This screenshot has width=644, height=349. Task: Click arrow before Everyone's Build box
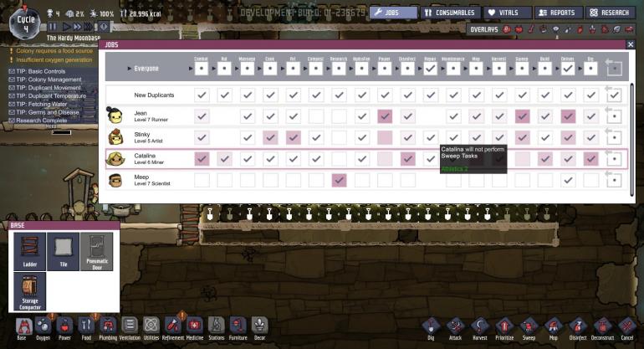pyautogui.click(x=534, y=69)
